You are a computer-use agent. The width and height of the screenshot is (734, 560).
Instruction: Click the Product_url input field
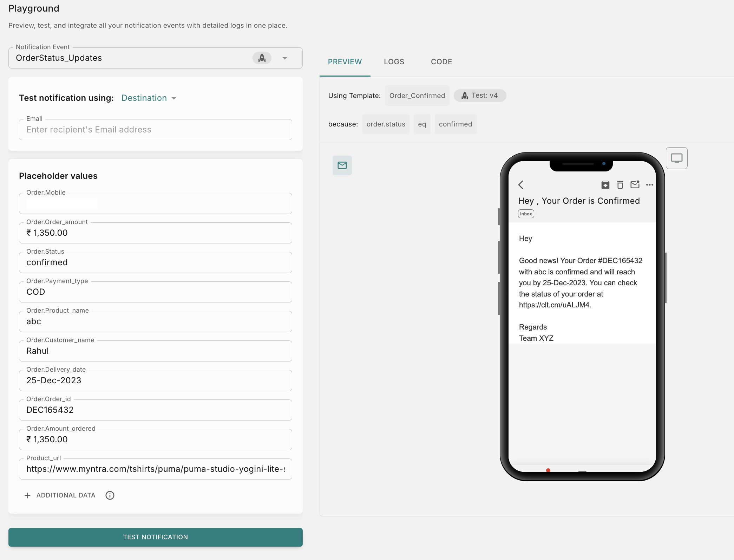click(x=155, y=469)
